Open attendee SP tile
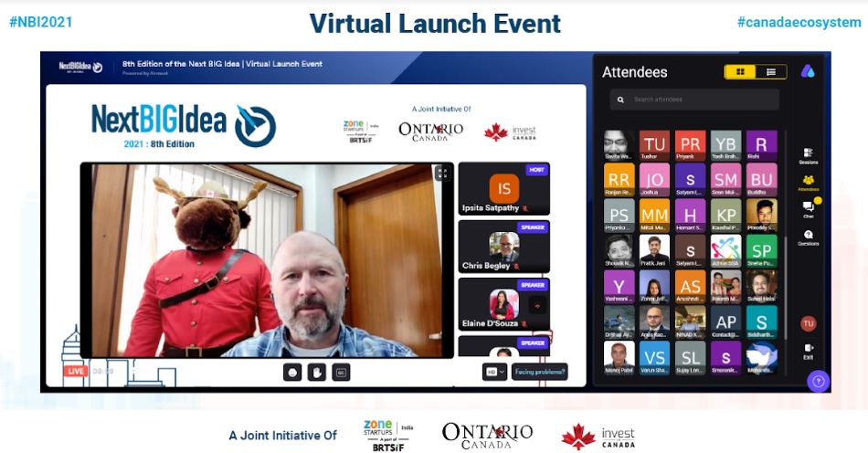This screenshot has height=453, width=868. coord(761,250)
